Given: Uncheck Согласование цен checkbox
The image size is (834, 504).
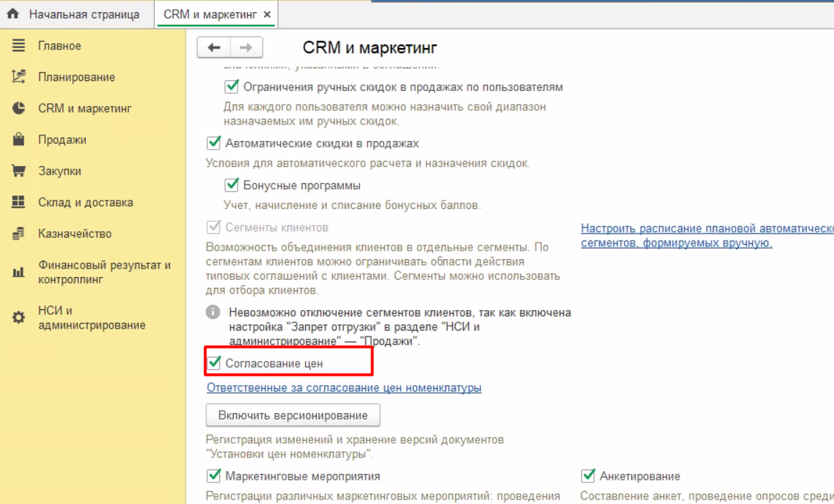Looking at the screenshot, I should coord(214,363).
